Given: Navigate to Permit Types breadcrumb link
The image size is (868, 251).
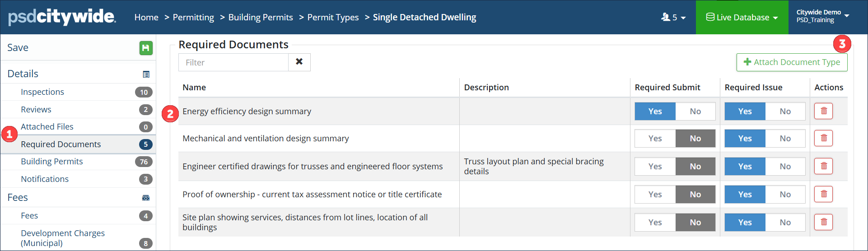Looking at the screenshot, I should click(x=333, y=17).
